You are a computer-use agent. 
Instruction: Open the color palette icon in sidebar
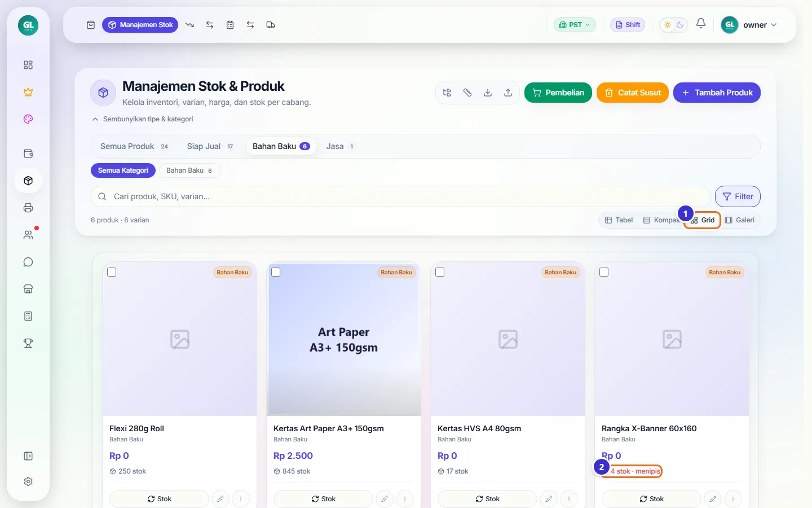[x=28, y=119]
